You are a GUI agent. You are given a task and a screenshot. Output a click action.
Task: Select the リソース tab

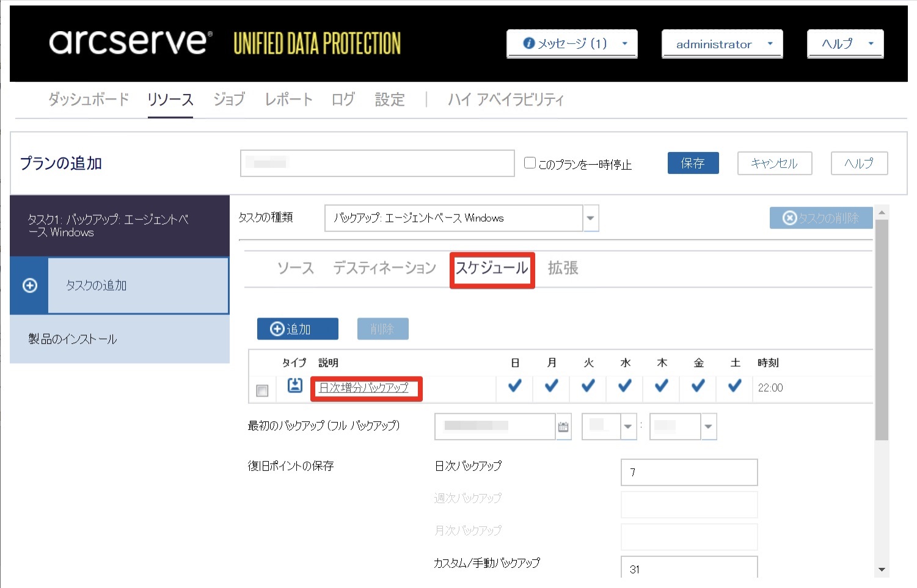(x=170, y=99)
